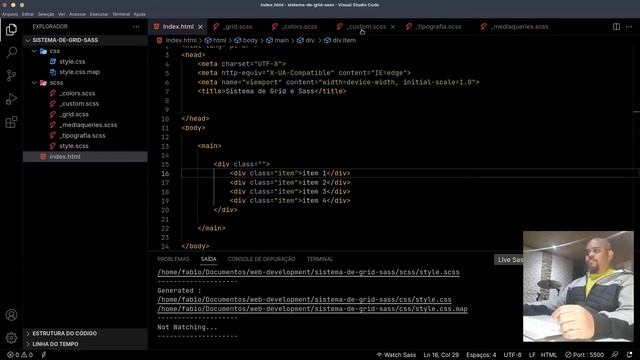Click the Port: 5500 Live Server indicator
The width and height of the screenshot is (640, 360).
[584, 355]
